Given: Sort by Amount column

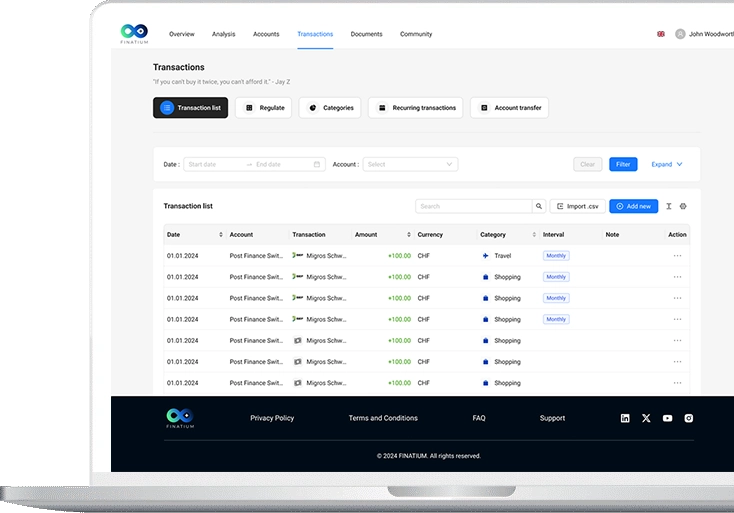Looking at the screenshot, I should coord(409,235).
